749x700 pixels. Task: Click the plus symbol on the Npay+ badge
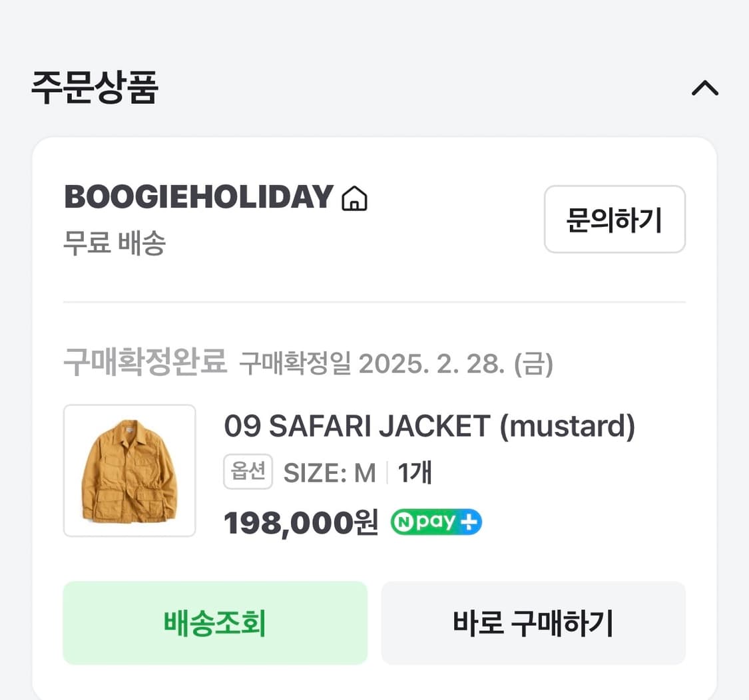tap(470, 522)
